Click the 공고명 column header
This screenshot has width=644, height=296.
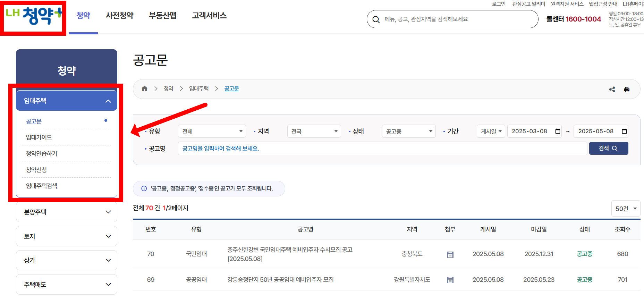click(305, 229)
